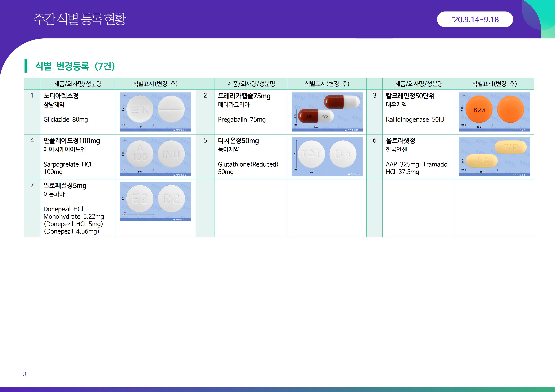
Task: Click the product name 울트라셋정
Action: pyautogui.click(x=400, y=141)
